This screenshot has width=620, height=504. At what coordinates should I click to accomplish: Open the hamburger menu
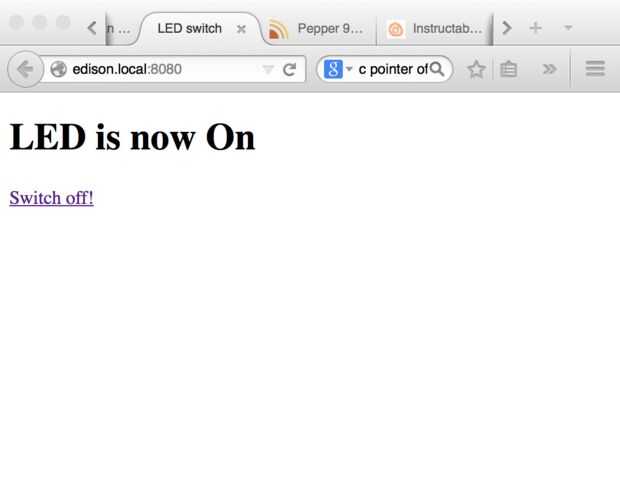[x=595, y=69]
